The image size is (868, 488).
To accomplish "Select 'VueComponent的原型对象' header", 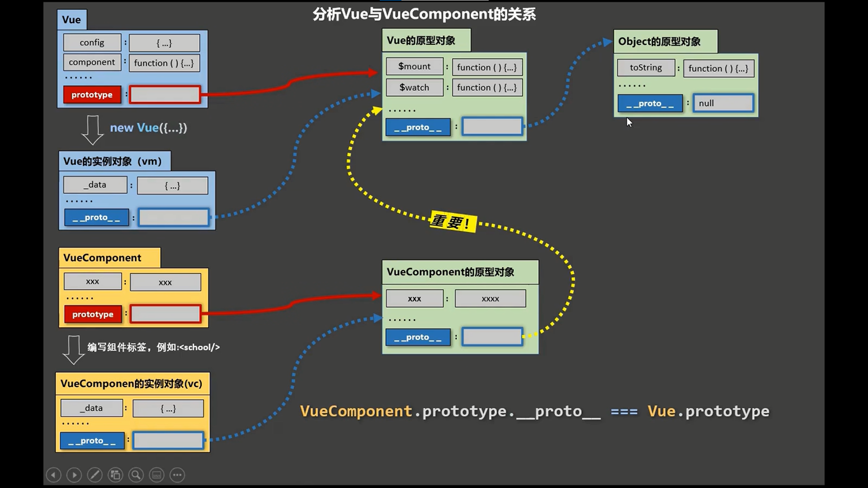I will tap(460, 272).
